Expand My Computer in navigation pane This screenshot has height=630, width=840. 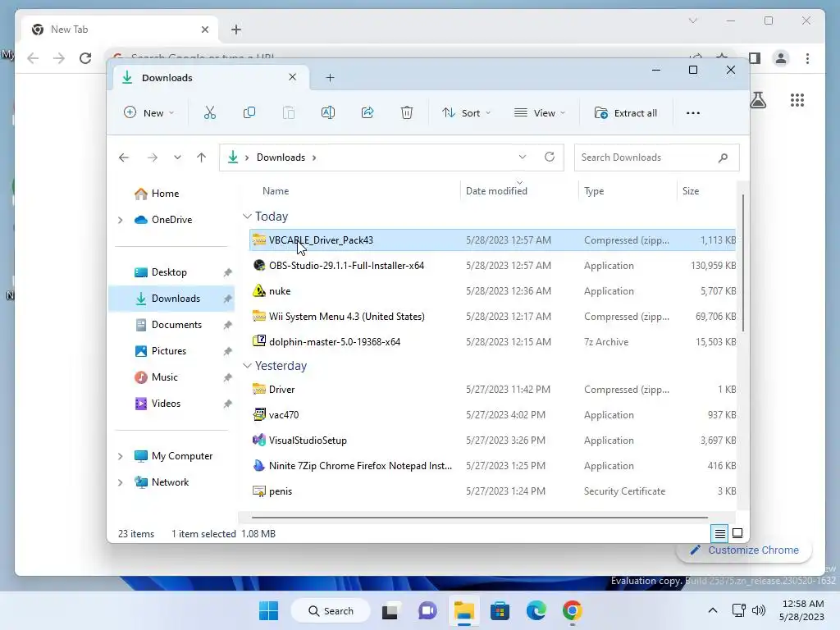[x=121, y=456]
